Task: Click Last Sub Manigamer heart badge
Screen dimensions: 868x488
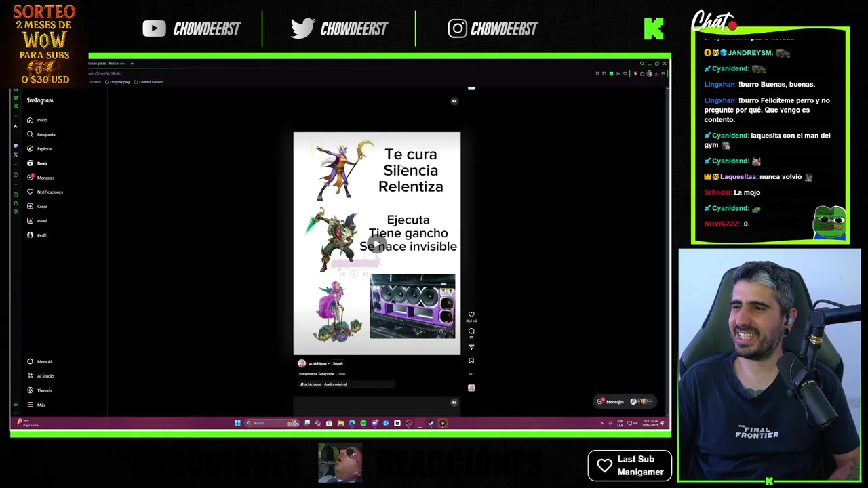Action: 630,466
